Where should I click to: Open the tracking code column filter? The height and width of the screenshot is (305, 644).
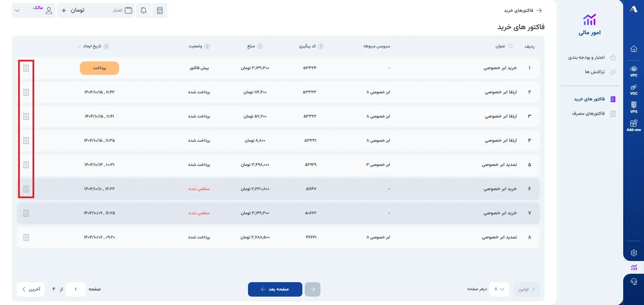(x=321, y=46)
